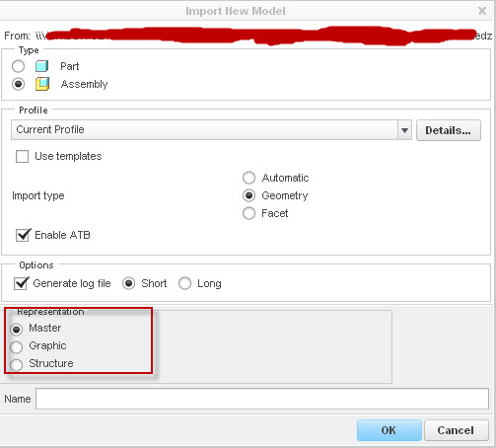Viewport: 496px width, 448px height.
Task: Click the cyan Part cube icon
Action: coord(42,66)
